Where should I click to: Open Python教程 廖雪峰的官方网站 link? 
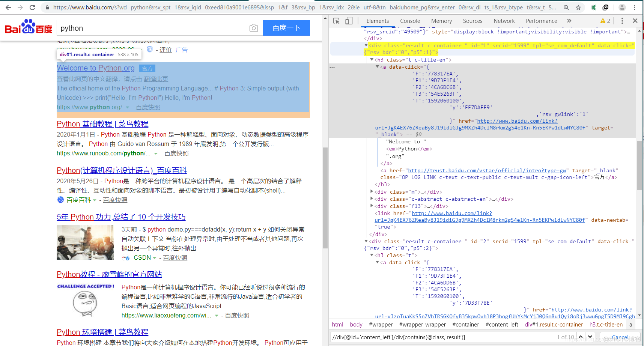pyautogui.click(x=109, y=274)
